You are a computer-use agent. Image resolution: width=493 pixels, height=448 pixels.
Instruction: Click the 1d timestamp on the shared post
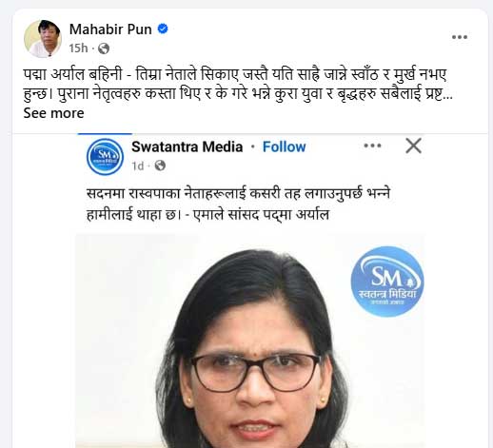(138, 166)
